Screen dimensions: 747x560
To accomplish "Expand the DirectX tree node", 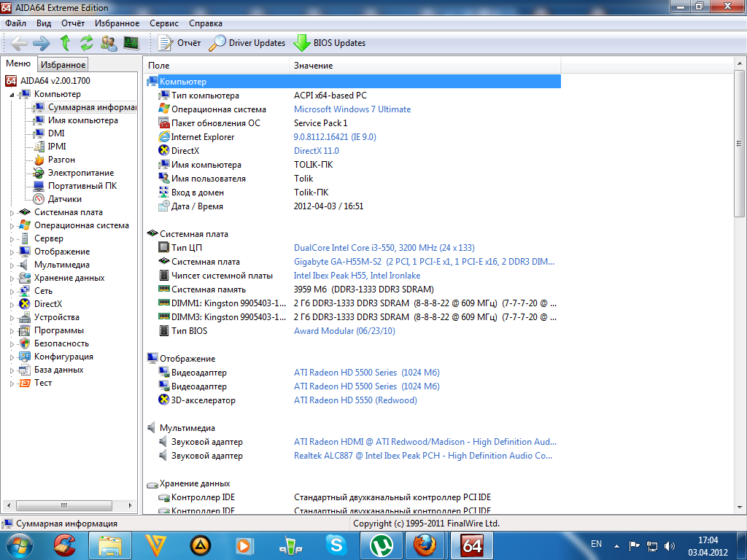I will point(12,305).
